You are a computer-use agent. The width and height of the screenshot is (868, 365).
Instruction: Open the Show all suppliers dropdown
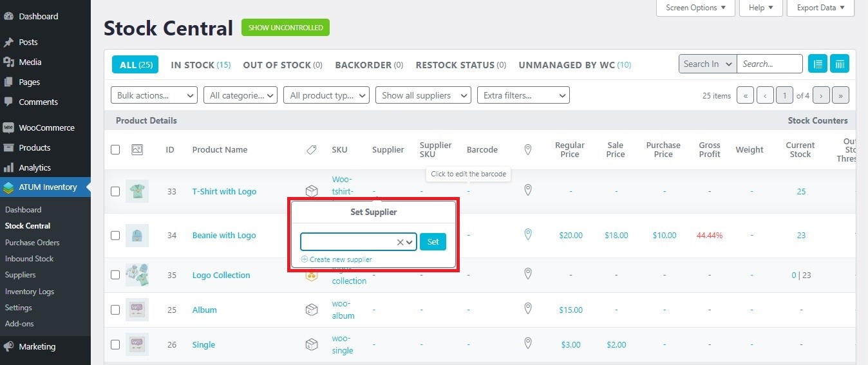(423, 95)
